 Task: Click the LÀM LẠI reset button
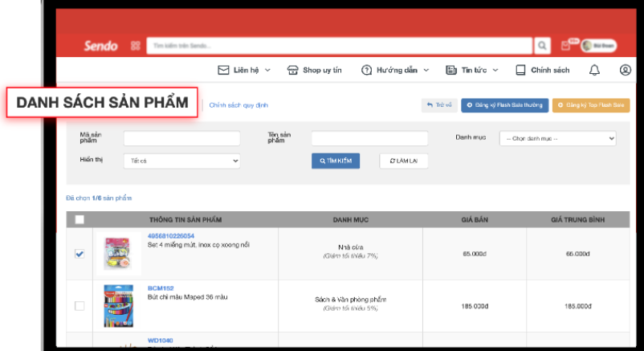pos(404,161)
